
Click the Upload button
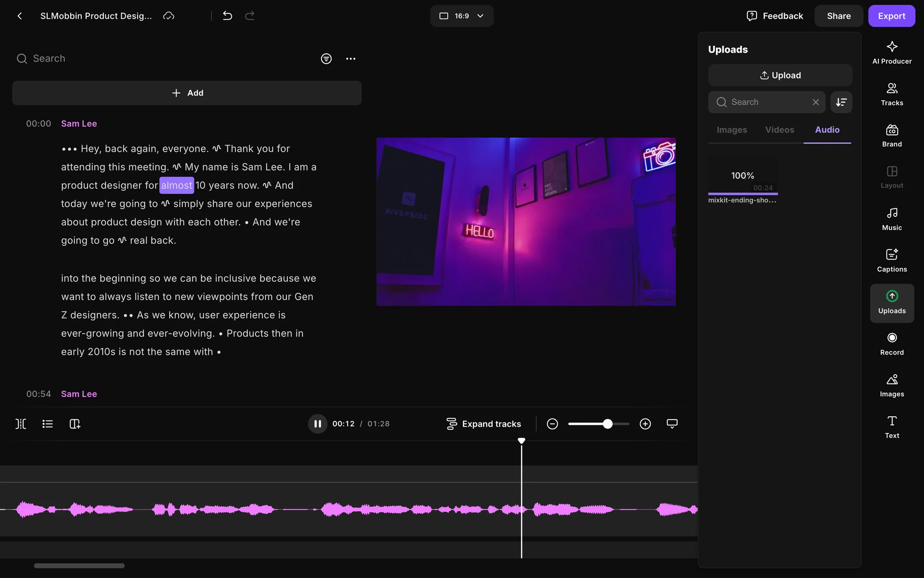click(x=780, y=76)
